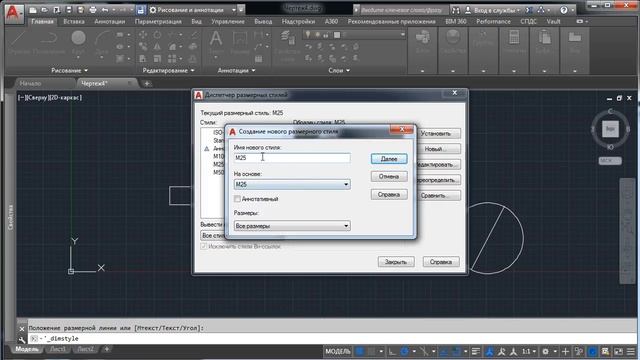The height and width of the screenshot is (360, 640).
Task: Select the Line tool in the ribbon
Action: (19, 38)
